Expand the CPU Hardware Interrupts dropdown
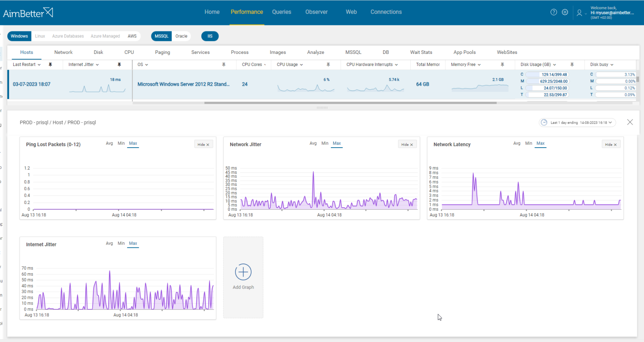Viewport: 644px width, 342px height. point(396,65)
